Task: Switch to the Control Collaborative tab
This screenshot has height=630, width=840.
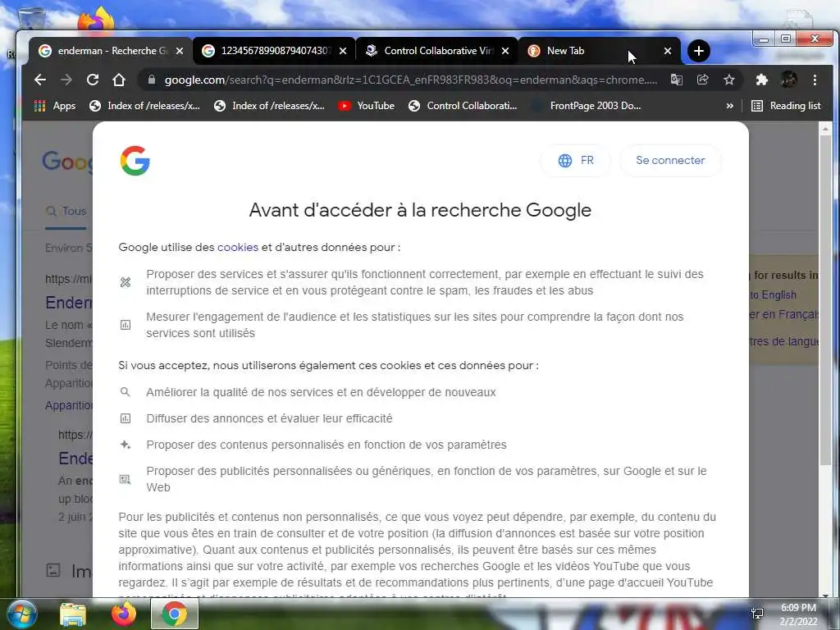Action: (436, 51)
